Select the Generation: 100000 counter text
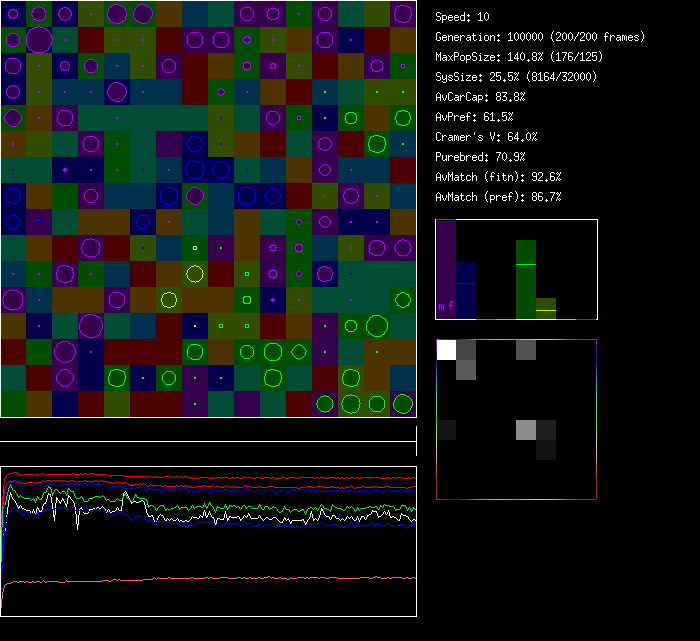700x641 pixels. [x=540, y=37]
